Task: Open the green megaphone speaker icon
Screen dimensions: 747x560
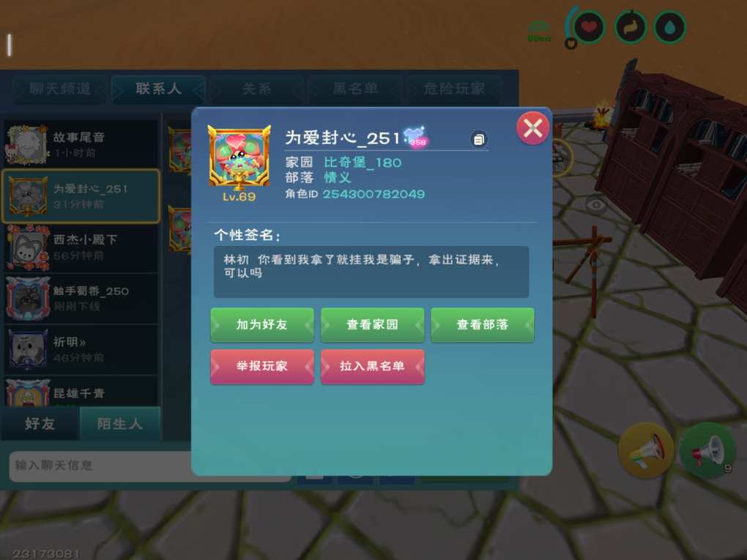Action: click(x=707, y=450)
